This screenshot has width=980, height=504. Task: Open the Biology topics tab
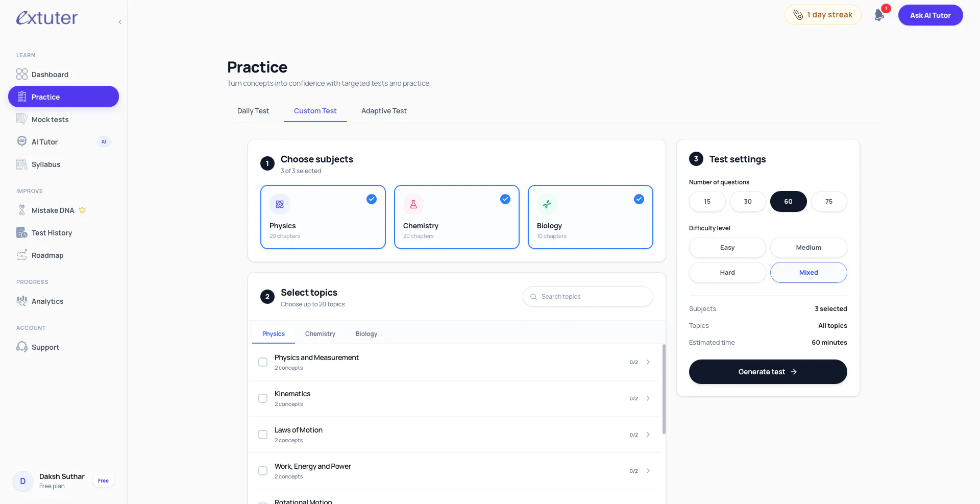(x=366, y=334)
